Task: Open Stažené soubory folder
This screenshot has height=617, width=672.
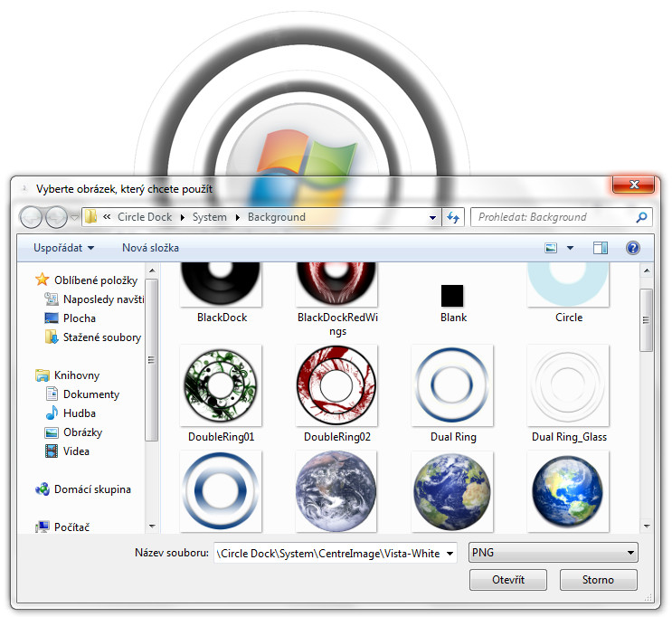Action: click(93, 337)
